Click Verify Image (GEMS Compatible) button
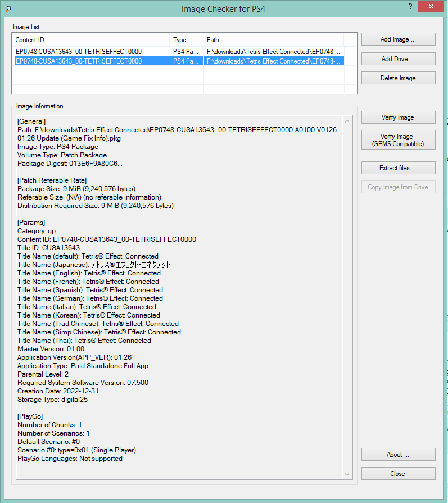This screenshot has height=503, width=448. pyautogui.click(x=399, y=140)
